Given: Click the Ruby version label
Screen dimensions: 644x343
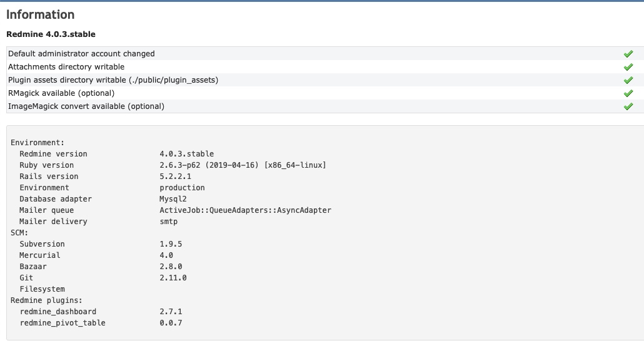Looking at the screenshot, I should click(x=47, y=165).
